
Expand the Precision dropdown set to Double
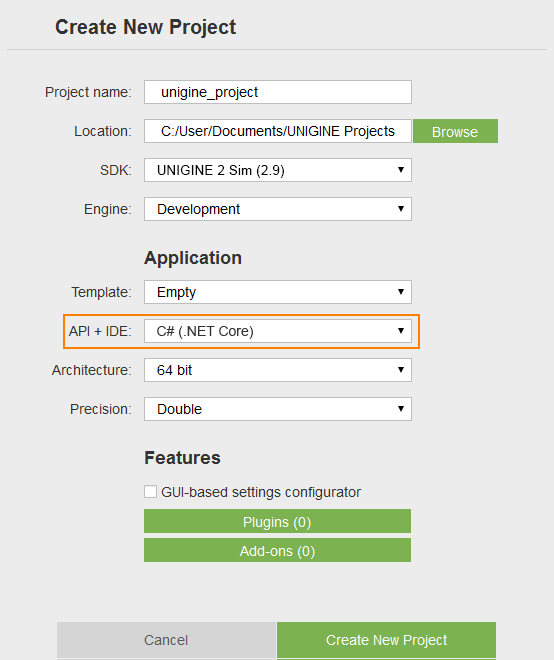pyautogui.click(x=277, y=409)
